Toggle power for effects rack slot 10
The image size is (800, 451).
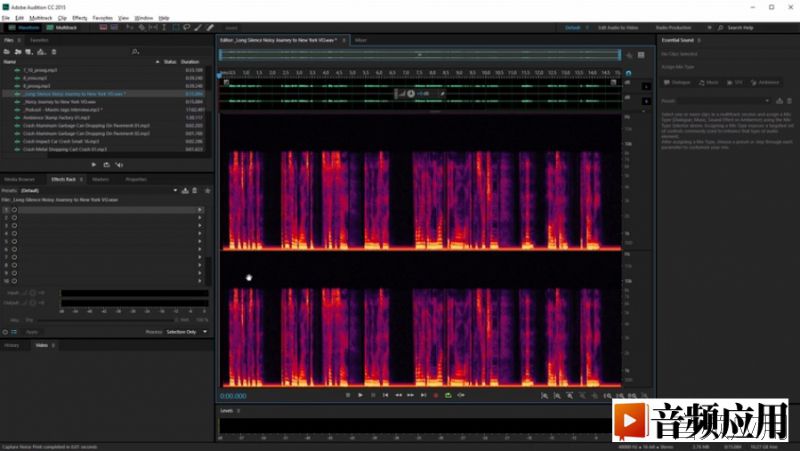[x=14, y=281]
